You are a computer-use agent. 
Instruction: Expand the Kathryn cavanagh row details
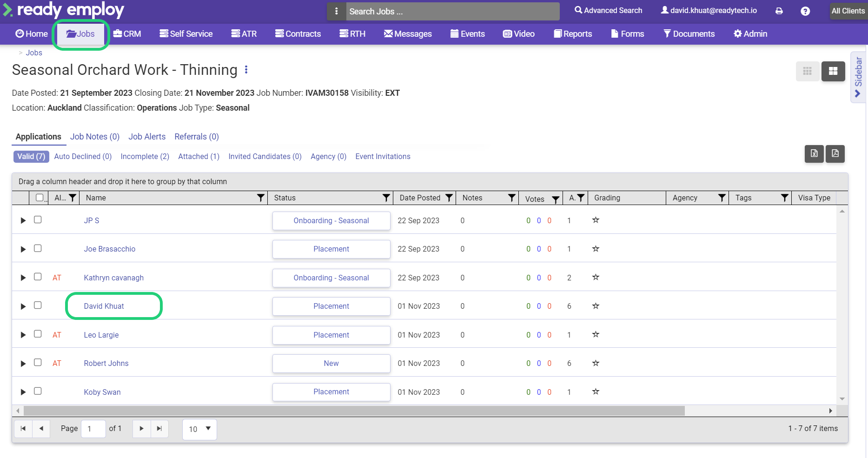[23, 278]
